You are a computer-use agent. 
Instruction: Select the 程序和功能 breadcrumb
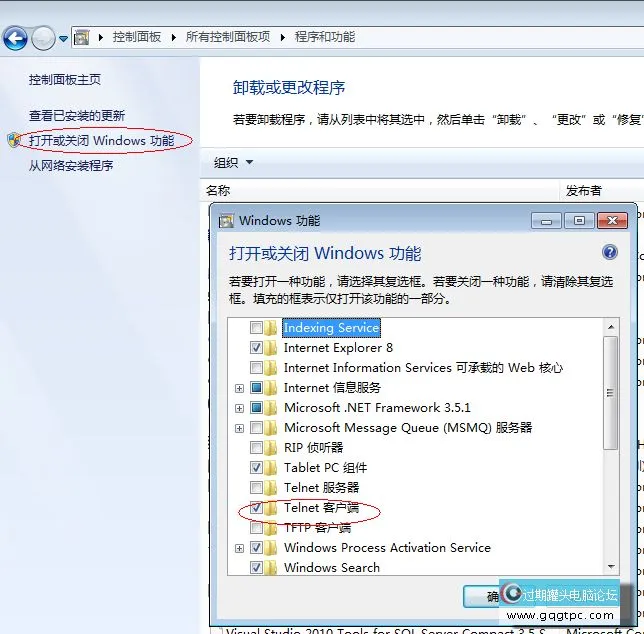[325, 37]
